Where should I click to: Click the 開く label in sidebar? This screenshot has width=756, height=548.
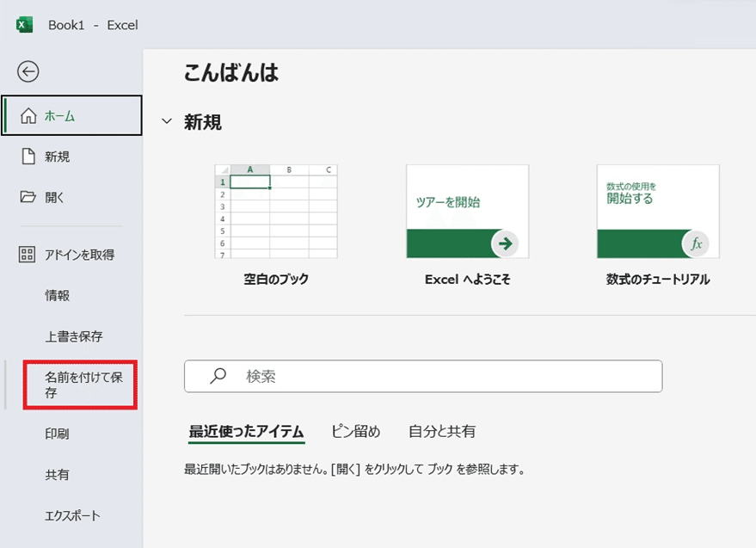point(54,197)
